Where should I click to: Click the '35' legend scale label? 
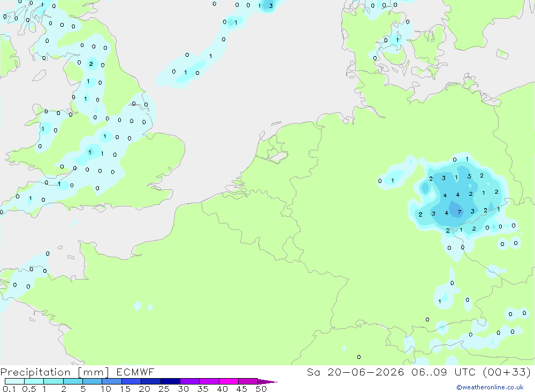coord(203,389)
